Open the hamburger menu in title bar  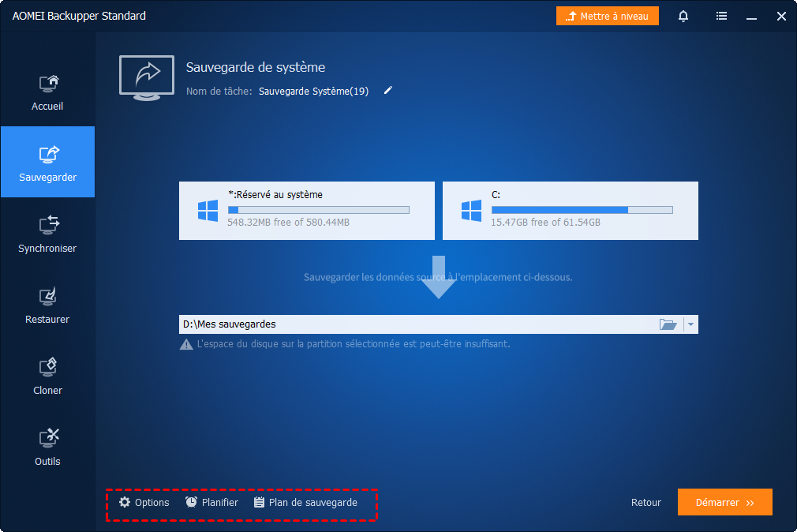(721, 17)
